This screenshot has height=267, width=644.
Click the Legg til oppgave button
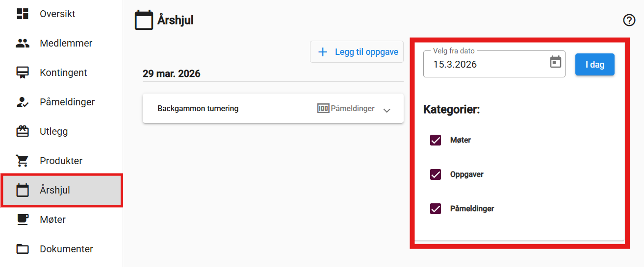coord(357,52)
